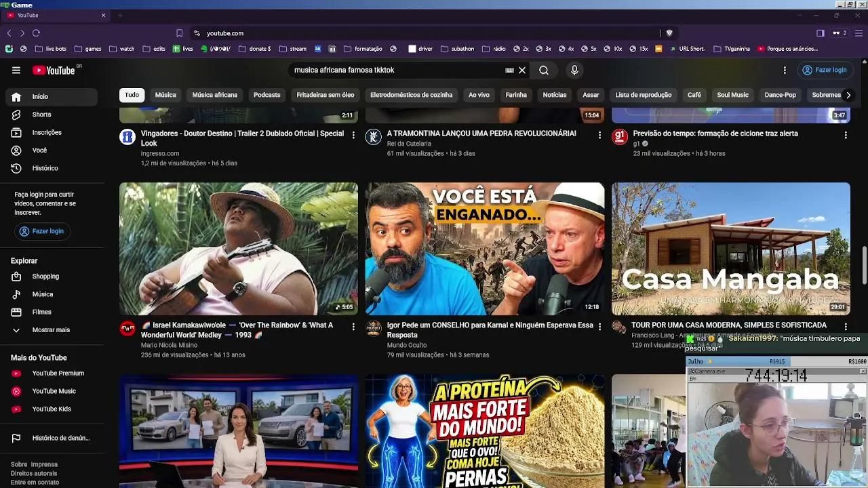The height and width of the screenshot is (488, 868).
Task: Open Brave Shields lion icon
Action: pos(669,33)
